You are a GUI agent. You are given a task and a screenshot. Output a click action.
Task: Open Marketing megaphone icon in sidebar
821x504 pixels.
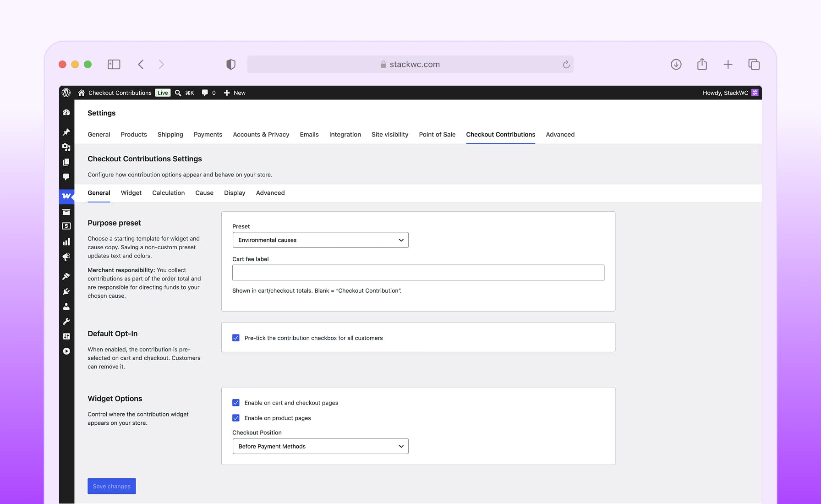coord(66,257)
